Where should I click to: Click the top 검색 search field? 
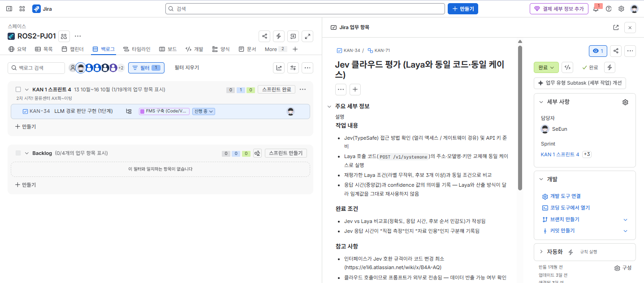[306, 9]
